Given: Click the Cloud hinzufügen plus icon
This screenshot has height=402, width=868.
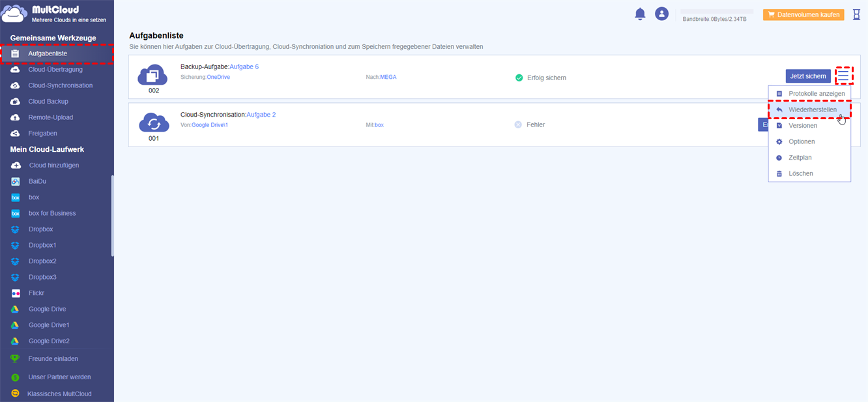Looking at the screenshot, I should point(16,165).
